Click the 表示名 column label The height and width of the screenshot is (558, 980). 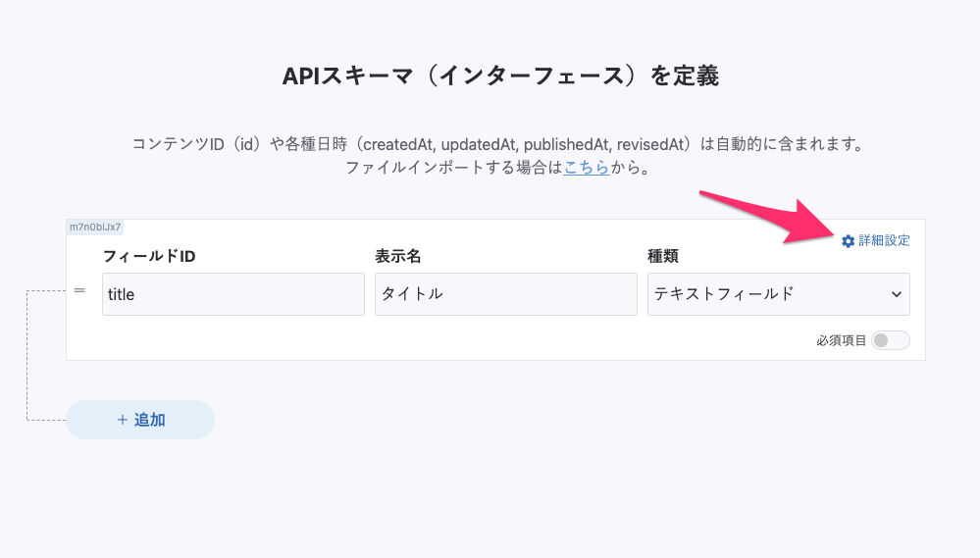[397, 257]
